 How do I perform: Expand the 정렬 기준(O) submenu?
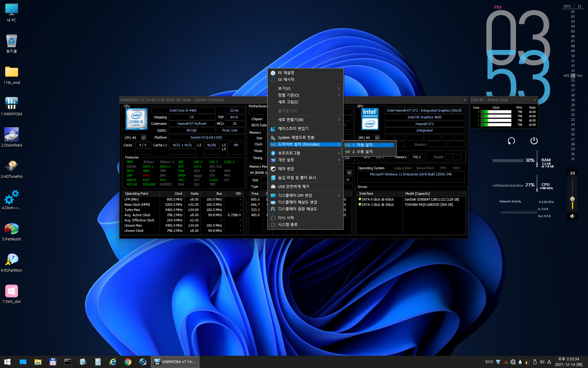click(x=305, y=95)
